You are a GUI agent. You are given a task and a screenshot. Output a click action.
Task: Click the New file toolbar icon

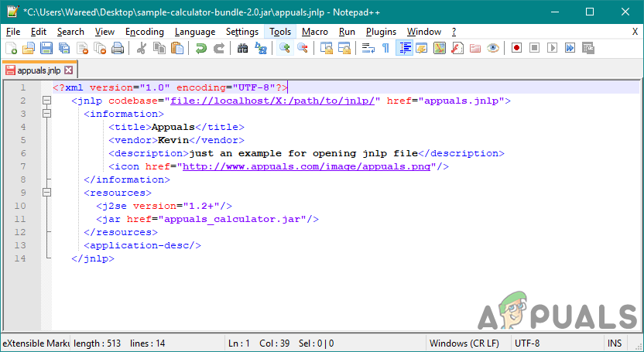click(x=10, y=48)
